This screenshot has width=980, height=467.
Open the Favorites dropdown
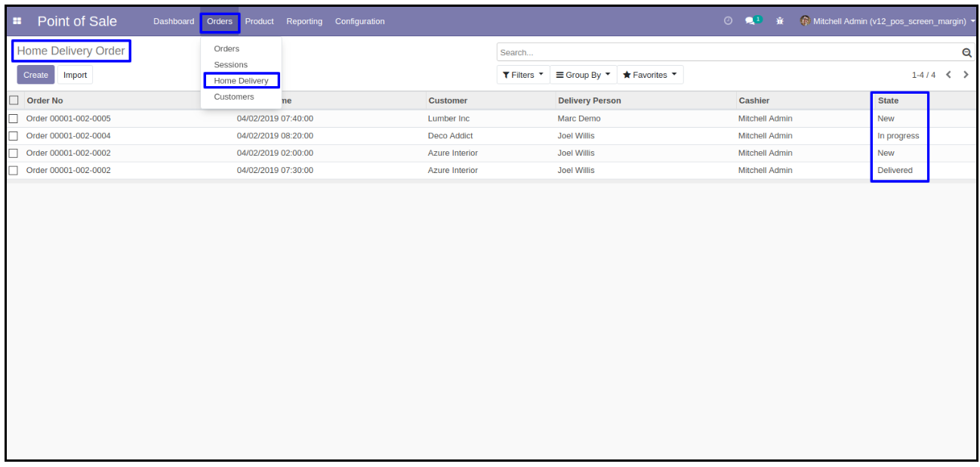click(x=649, y=75)
